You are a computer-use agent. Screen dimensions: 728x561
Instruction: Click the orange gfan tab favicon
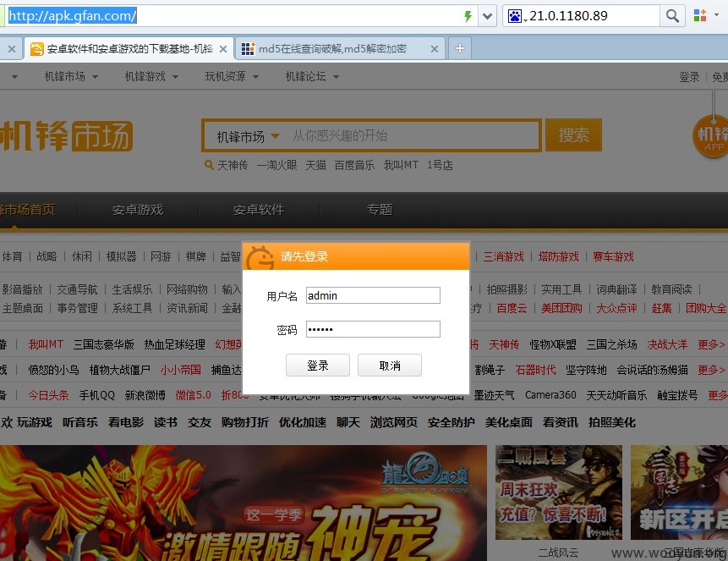click(36, 49)
